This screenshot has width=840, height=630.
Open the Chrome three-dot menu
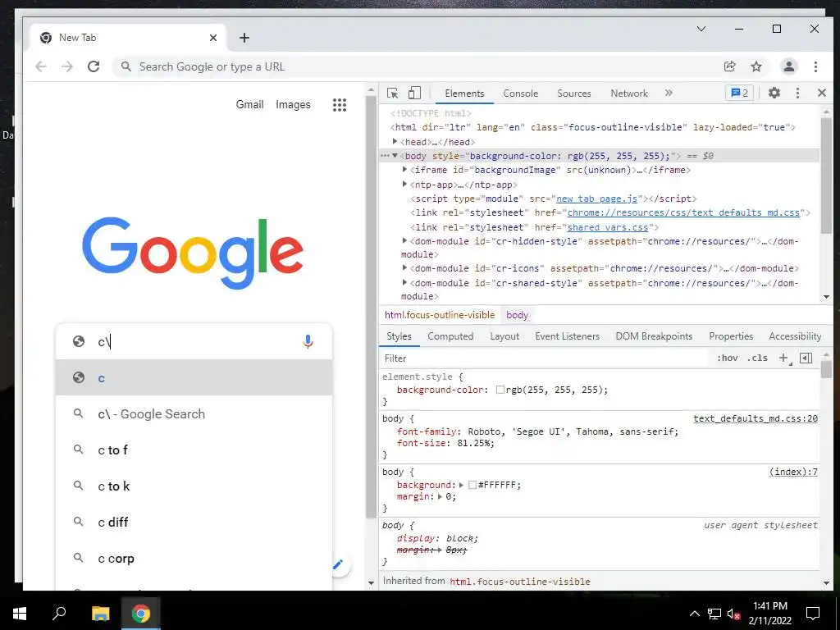pos(815,66)
